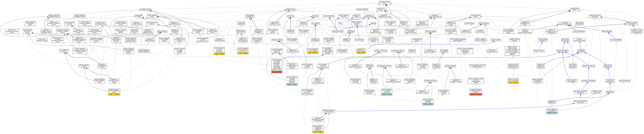Select the 'granulocyte migration' node
Image resolution: width=644 pixels, height=134 pixels.
tap(412, 51)
